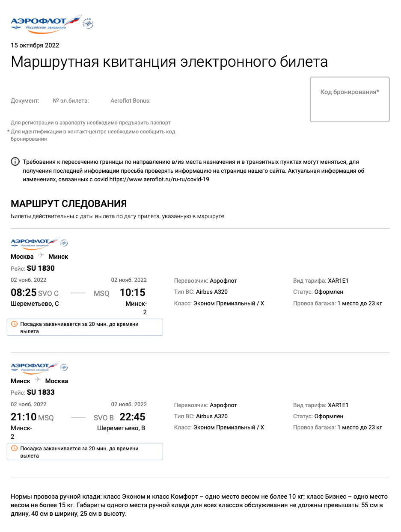The width and height of the screenshot is (401, 532).
Task: Click the first boarding-closes notice box
Action: [85, 328]
